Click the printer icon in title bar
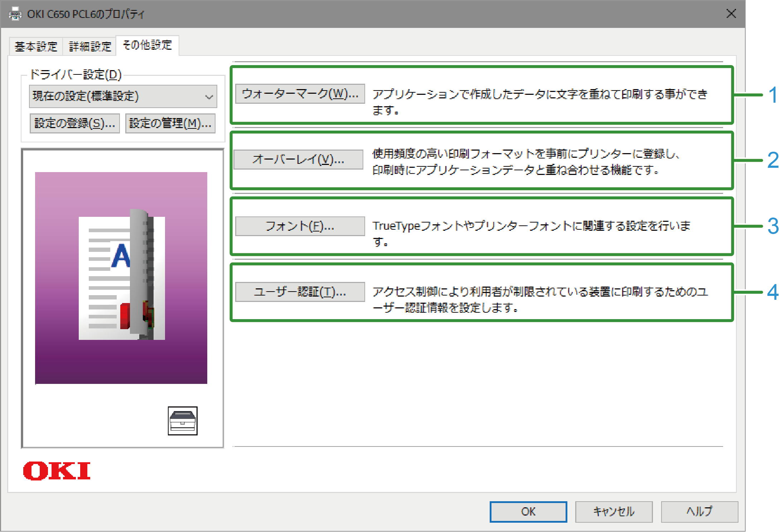The image size is (780, 532). (x=15, y=14)
